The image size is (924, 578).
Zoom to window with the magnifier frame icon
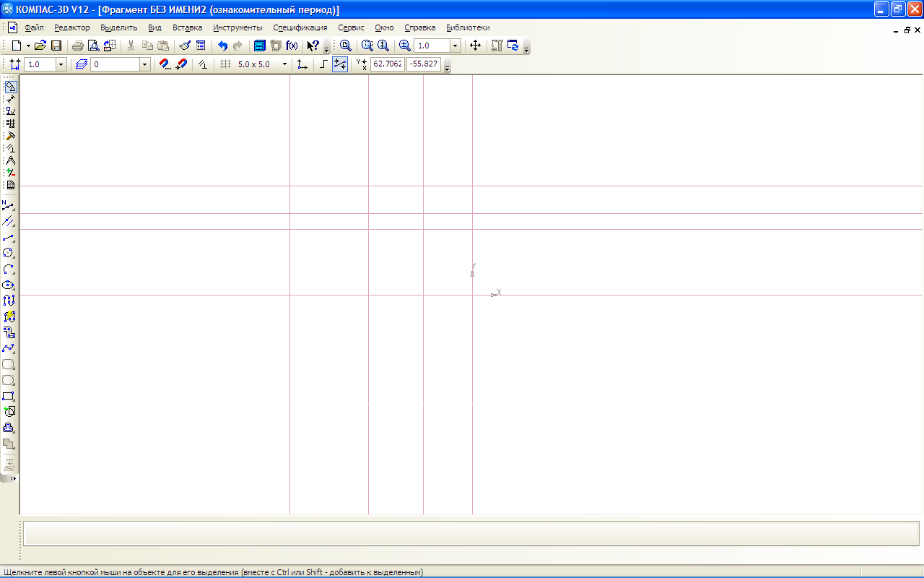367,46
